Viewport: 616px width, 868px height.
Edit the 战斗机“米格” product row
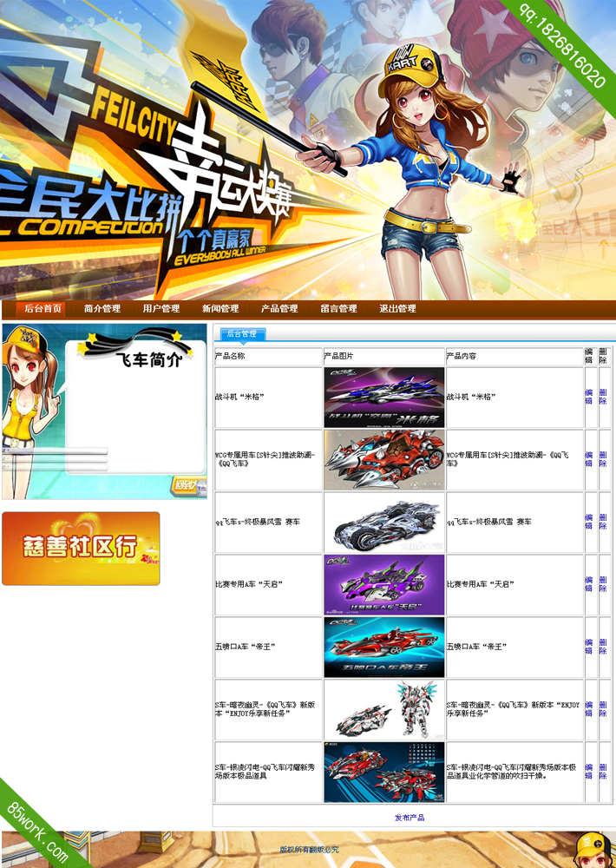(x=589, y=397)
